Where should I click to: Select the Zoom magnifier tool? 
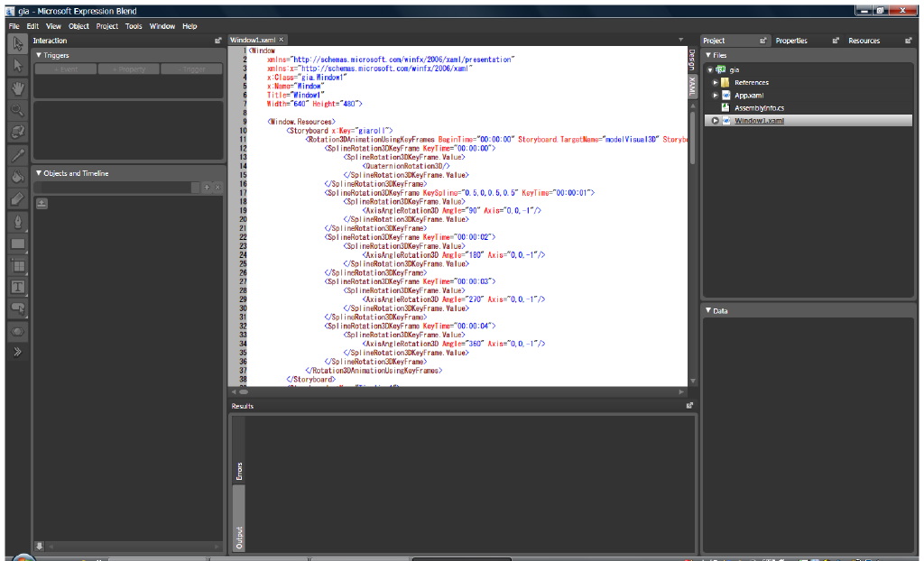18,110
